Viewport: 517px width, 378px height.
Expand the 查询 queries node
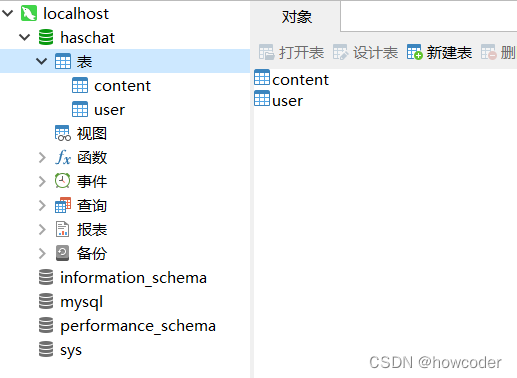(42, 206)
